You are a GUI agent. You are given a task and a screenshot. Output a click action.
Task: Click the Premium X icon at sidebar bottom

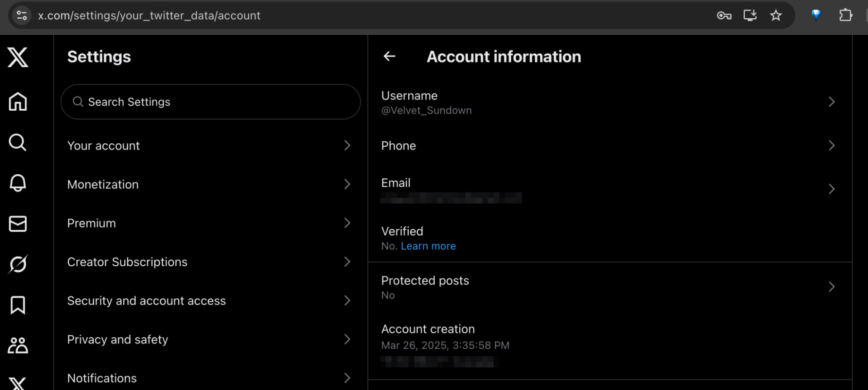[x=18, y=383]
